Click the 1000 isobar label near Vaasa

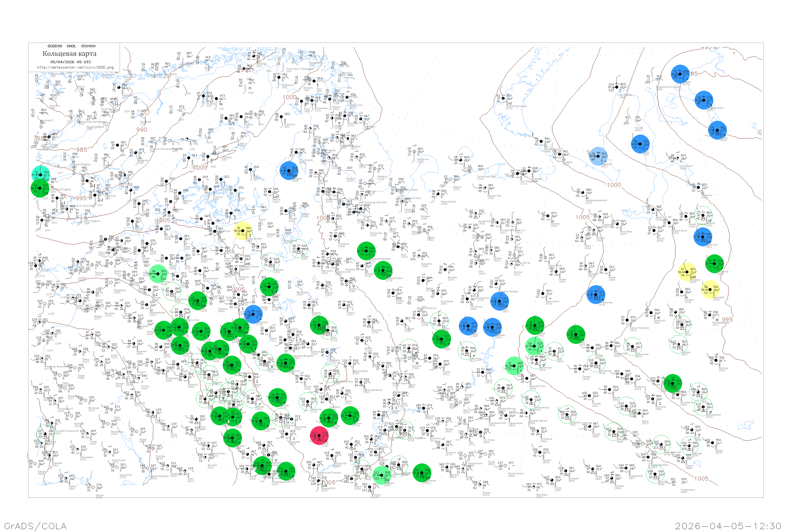tap(200, 168)
